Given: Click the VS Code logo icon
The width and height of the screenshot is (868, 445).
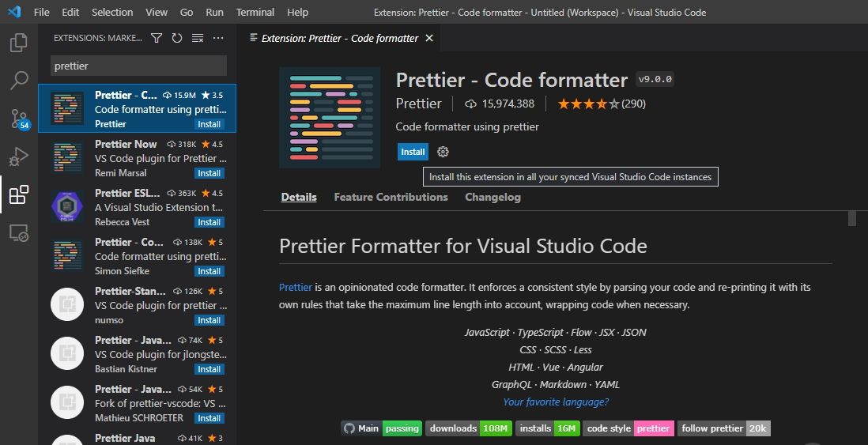Looking at the screenshot, I should coord(14,12).
